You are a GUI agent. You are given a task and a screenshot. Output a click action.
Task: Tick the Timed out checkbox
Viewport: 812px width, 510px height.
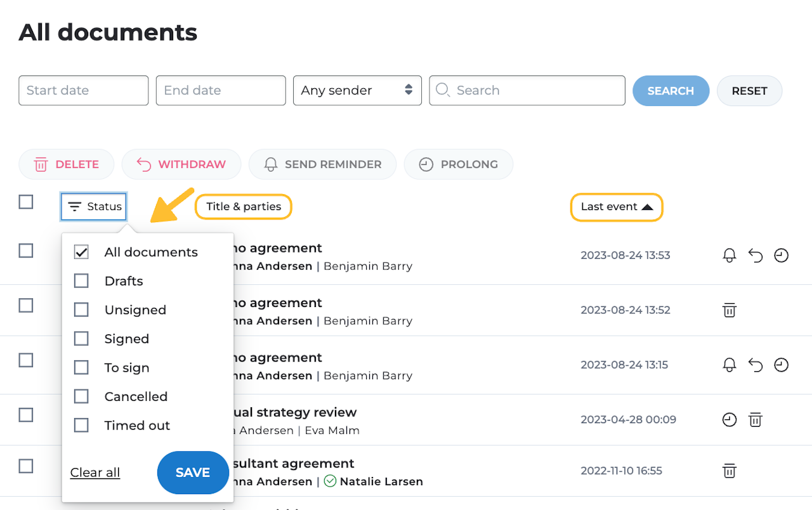tap(81, 425)
